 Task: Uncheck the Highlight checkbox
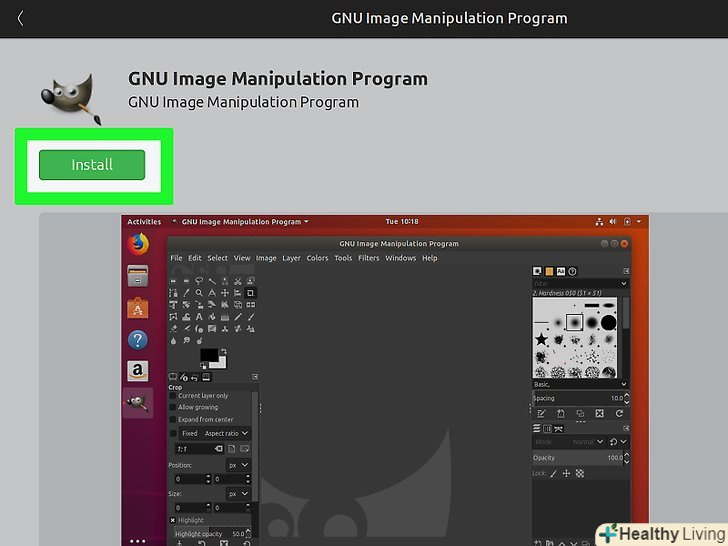173,520
